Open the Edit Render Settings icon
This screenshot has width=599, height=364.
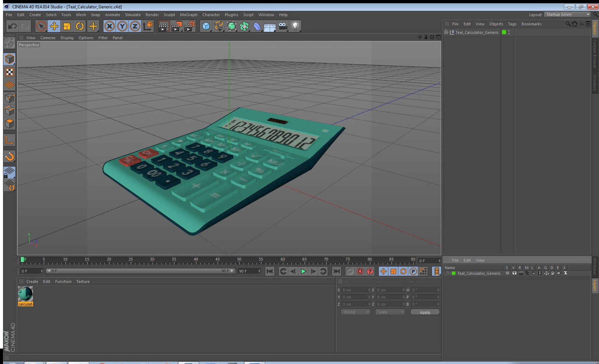189,26
